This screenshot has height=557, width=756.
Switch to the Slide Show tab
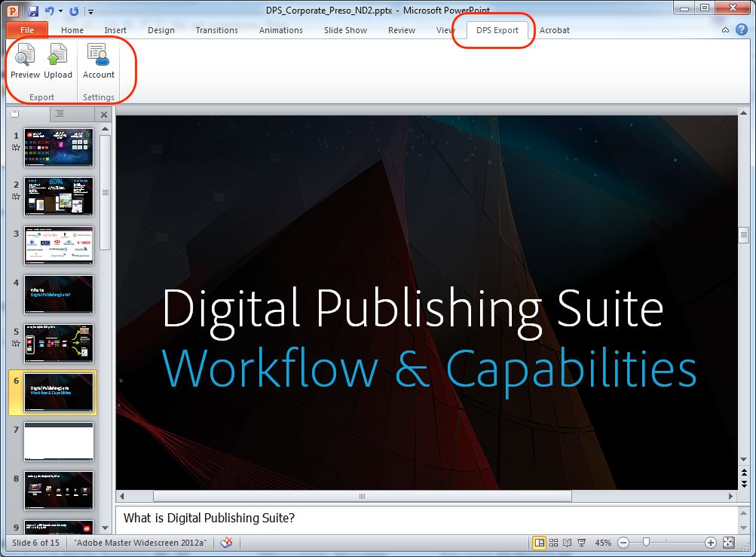pos(345,30)
